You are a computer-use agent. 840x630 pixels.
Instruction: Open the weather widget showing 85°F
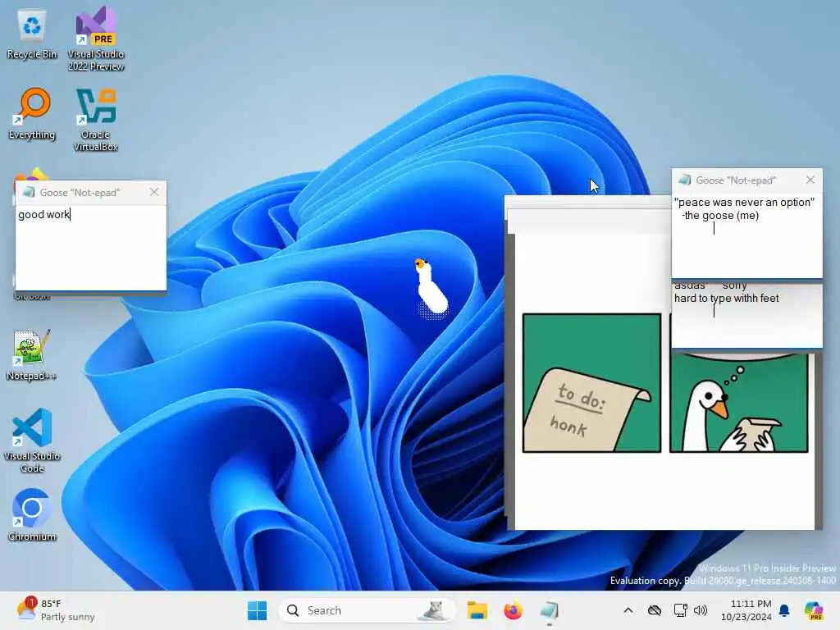pyautogui.click(x=55, y=610)
